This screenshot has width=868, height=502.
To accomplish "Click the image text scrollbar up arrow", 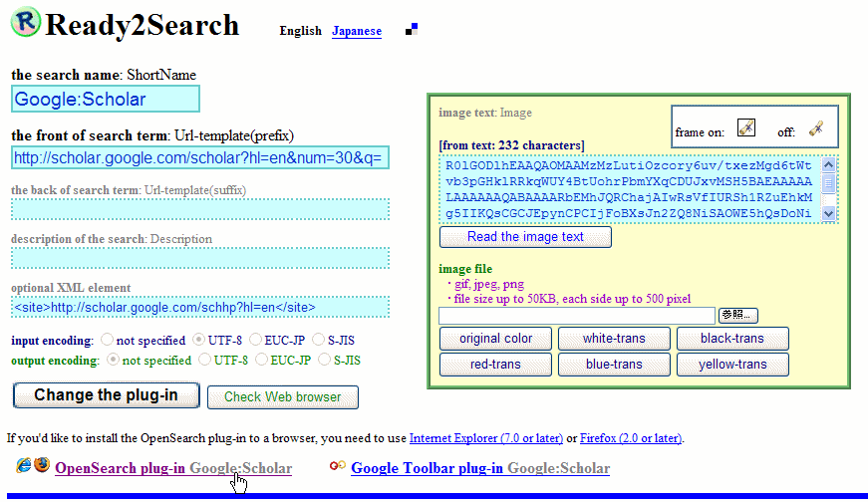I will [x=828, y=165].
